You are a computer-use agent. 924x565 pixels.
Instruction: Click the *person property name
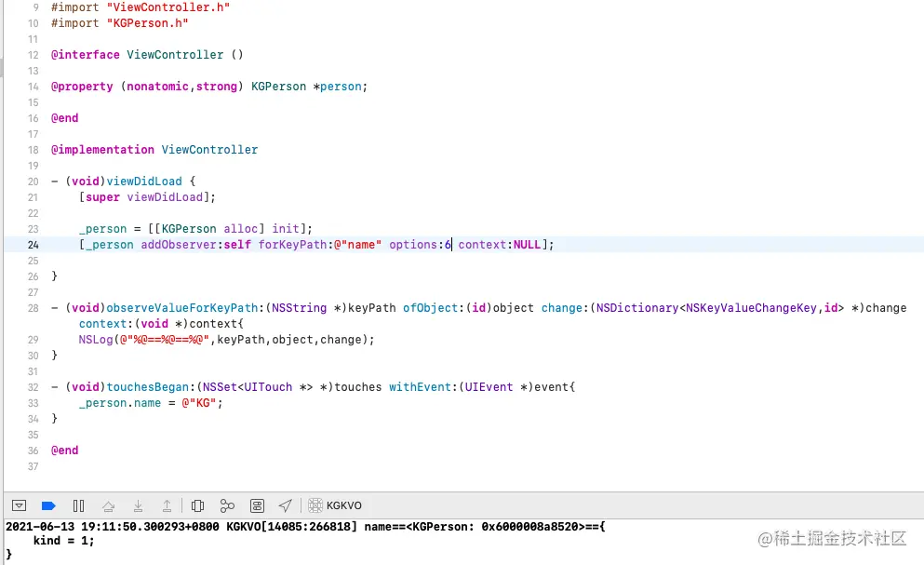(337, 87)
